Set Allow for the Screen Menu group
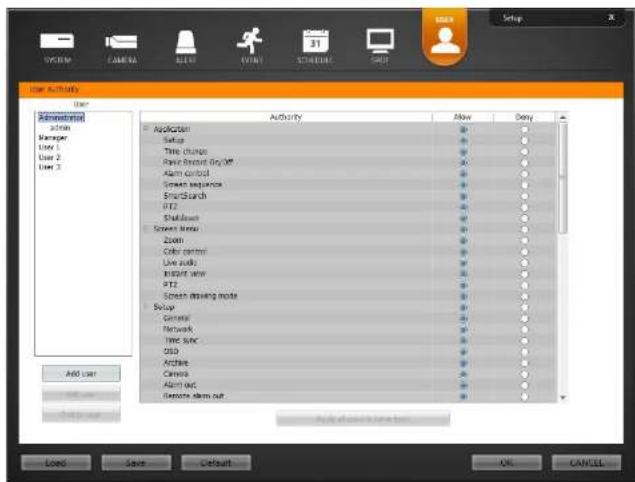Screen dimensions: 635x482 (x=464, y=230)
